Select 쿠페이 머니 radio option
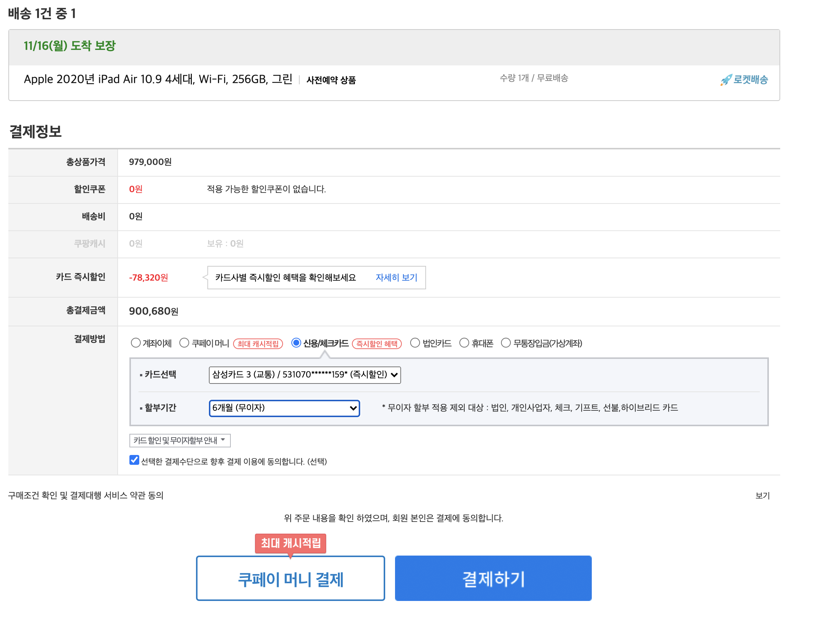The image size is (840, 621). coord(184,343)
